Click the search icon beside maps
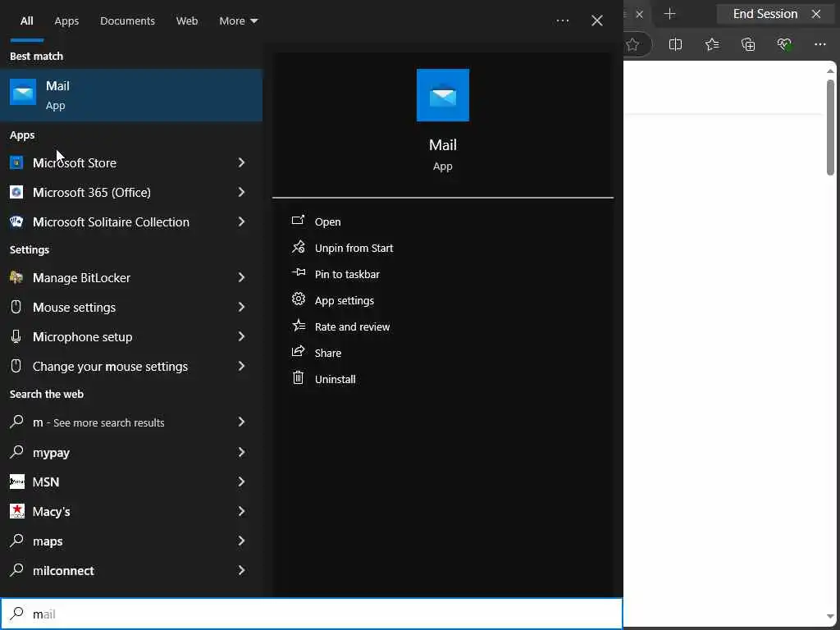 point(16,540)
